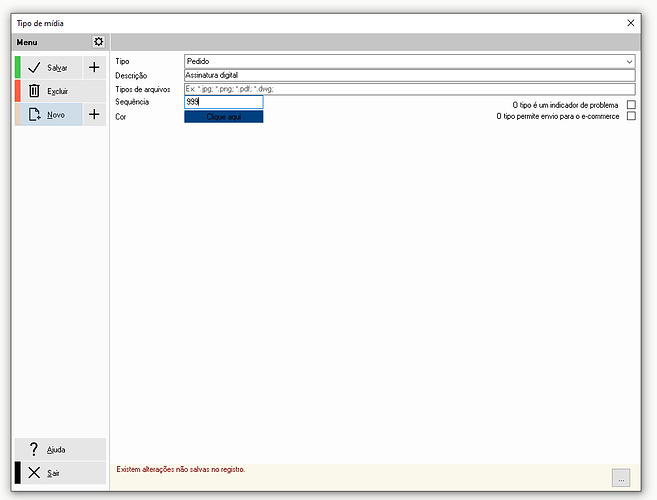
Task: Click the Sair text label
Action: [53, 473]
